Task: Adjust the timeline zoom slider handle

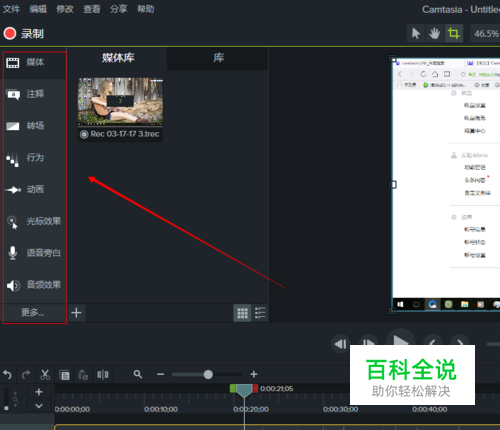Action: [x=208, y=375]
